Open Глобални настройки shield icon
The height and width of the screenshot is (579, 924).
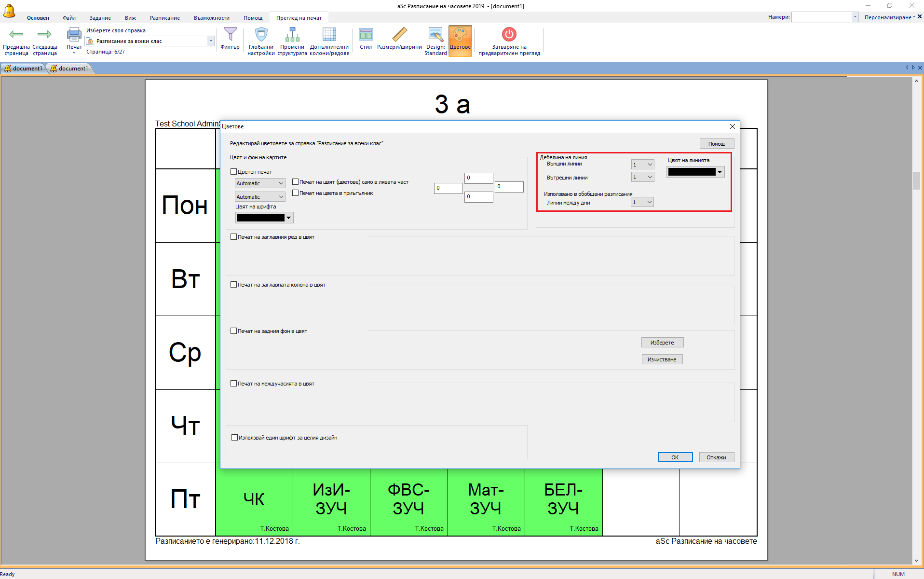[261, 35]
